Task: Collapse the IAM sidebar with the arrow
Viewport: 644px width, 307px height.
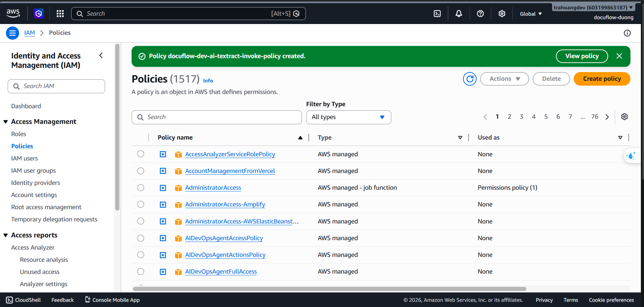Action: (x=101, y=55)
